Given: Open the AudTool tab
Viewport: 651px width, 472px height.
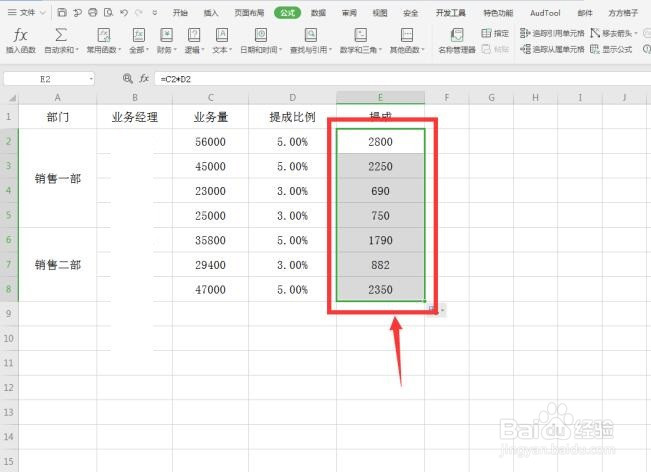Looking at the screenshot, I should click(545, 13).
